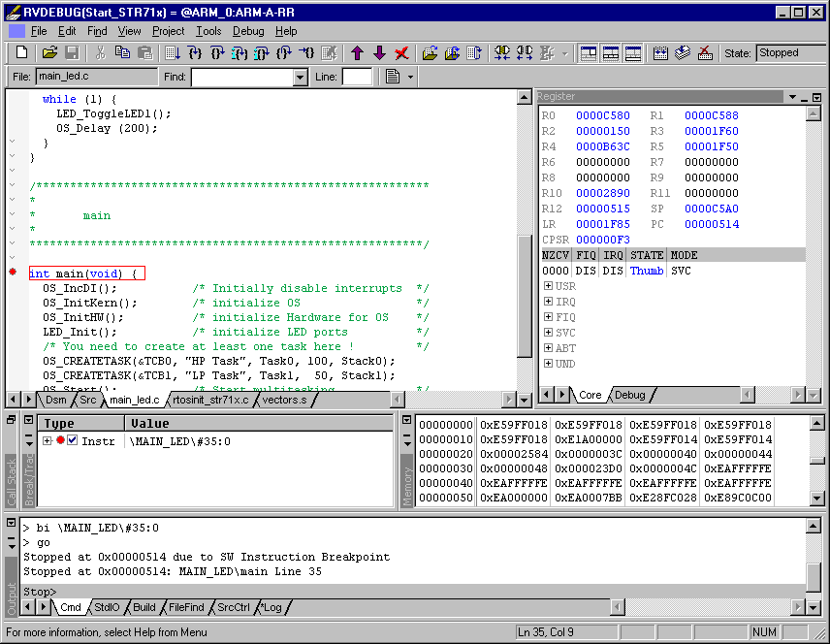Click the red X toolbar icon

pos(401,53)
